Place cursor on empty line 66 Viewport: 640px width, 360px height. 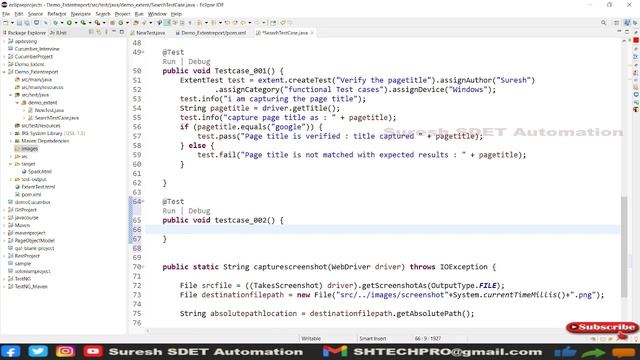click(382, 229)
